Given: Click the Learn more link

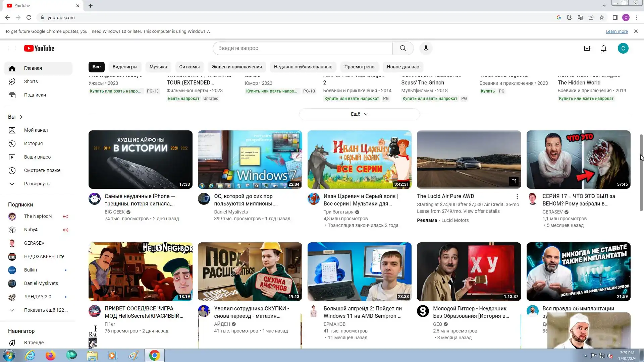Looking at the screenshot, I should coord(616,32).
